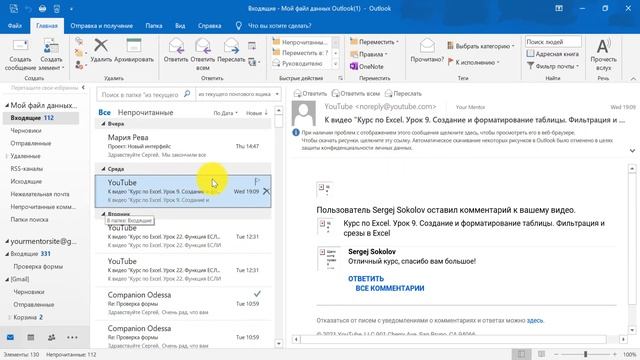This screenshot has height=360, width=640.
Task: Forward the message from ribbon
Action: point(231,51)
